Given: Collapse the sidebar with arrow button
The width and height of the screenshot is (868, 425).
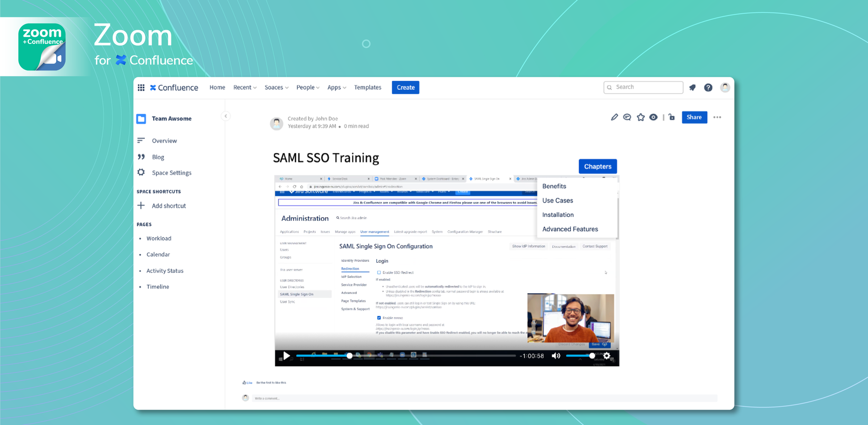Looking at the screenshot, I should (226, 116).
